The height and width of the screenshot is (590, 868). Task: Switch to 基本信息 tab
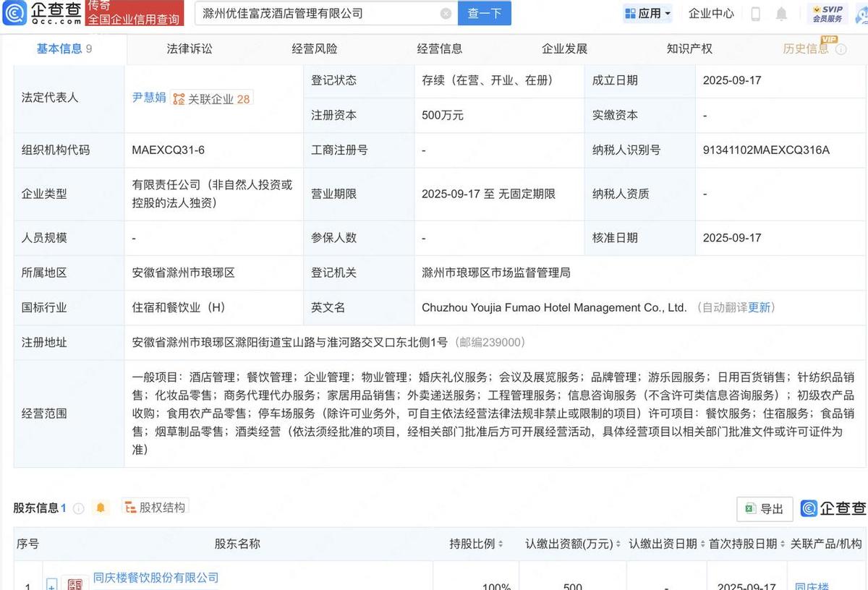tap(64, 48)
